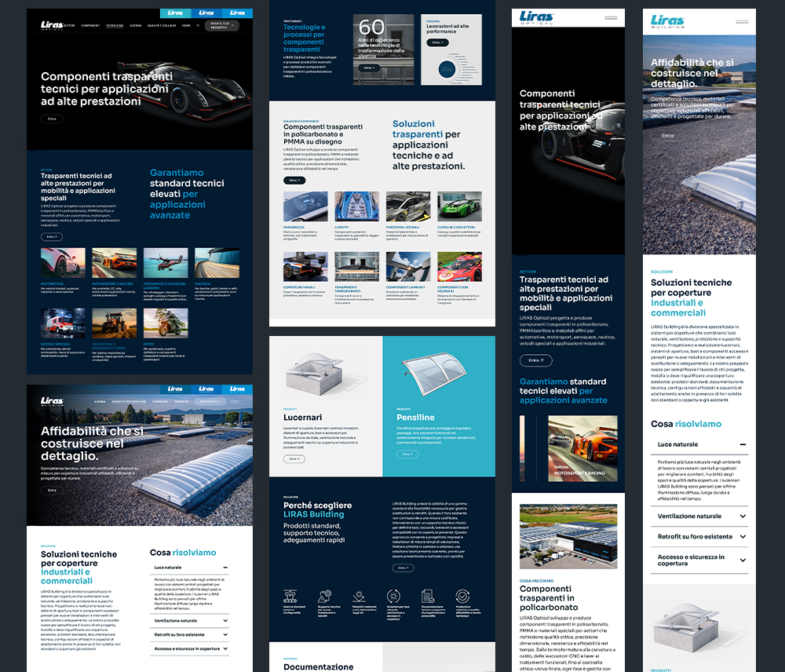Screen dimensions: 785x672
Task: Click 'Entra' button under Pensiline
Action: click(x=407, y=455)
